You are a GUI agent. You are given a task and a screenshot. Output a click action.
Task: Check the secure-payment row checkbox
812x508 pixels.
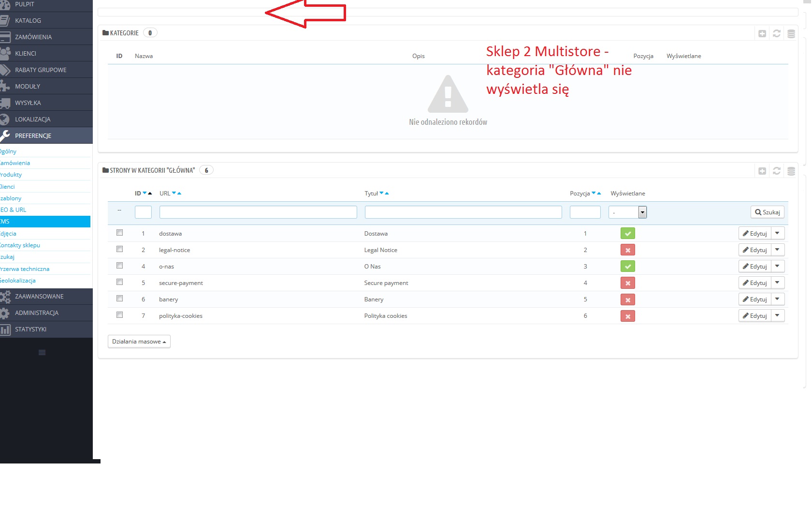[x=120, y=282]
